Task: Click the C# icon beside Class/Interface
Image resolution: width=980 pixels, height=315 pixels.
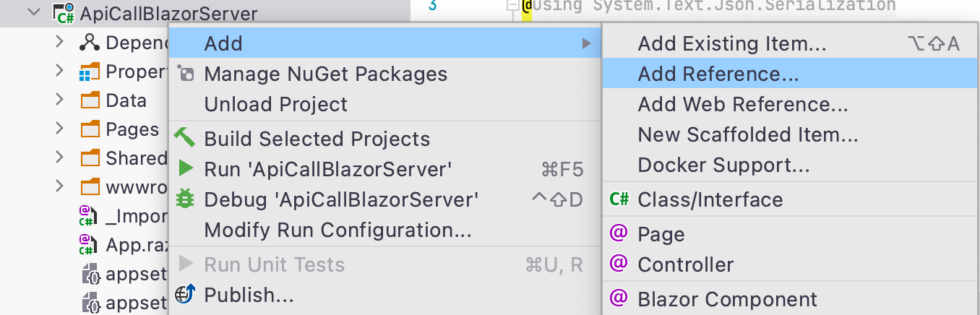Action: 619,199
